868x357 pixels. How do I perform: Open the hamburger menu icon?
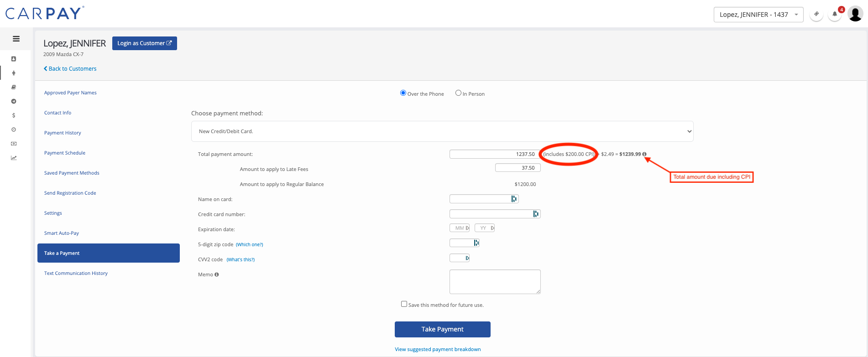(16, 39)
